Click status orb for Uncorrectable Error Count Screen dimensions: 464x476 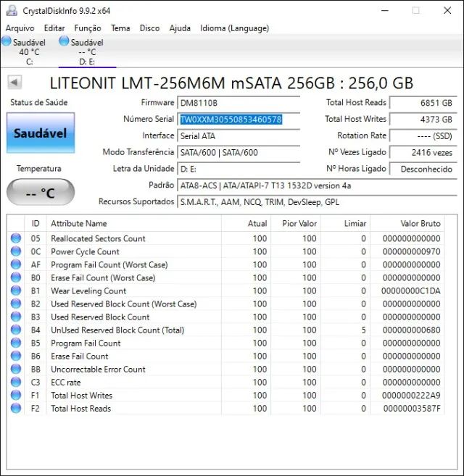[x=16, y=369]
